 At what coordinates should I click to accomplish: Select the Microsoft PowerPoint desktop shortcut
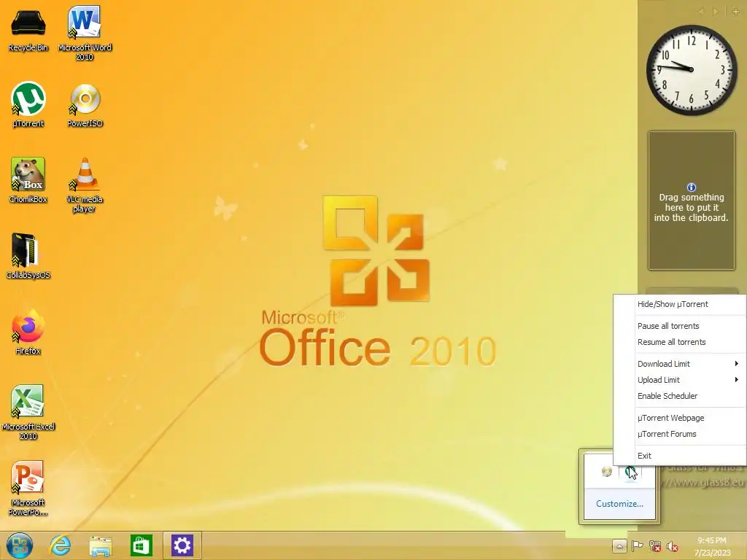(28, 488)
